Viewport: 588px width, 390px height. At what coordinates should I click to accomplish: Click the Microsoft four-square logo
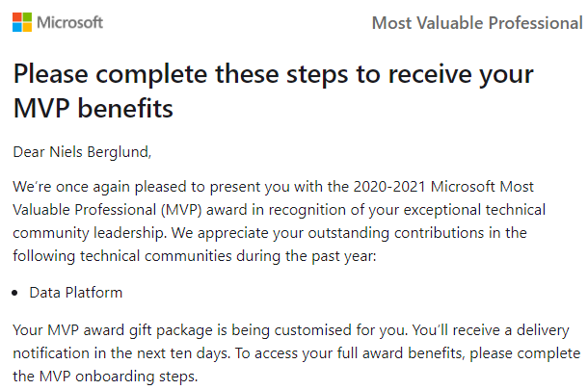pos(22,22)
